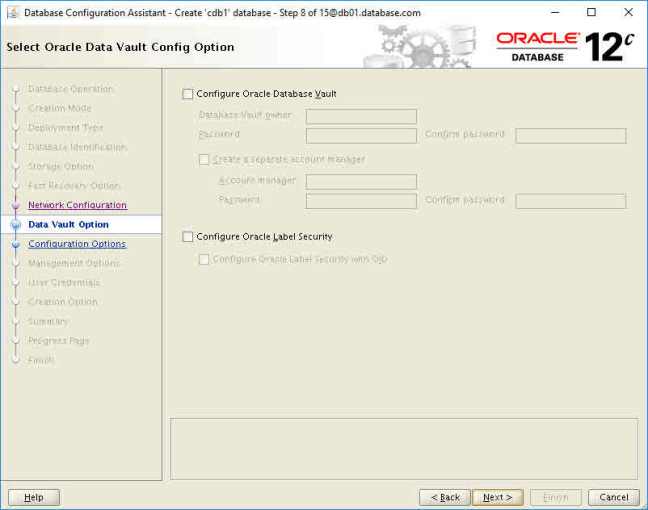The height and width of the screenshot is (510, 648).
Task: Click the Database Vault owner field
Action: (x=361, y=116)
